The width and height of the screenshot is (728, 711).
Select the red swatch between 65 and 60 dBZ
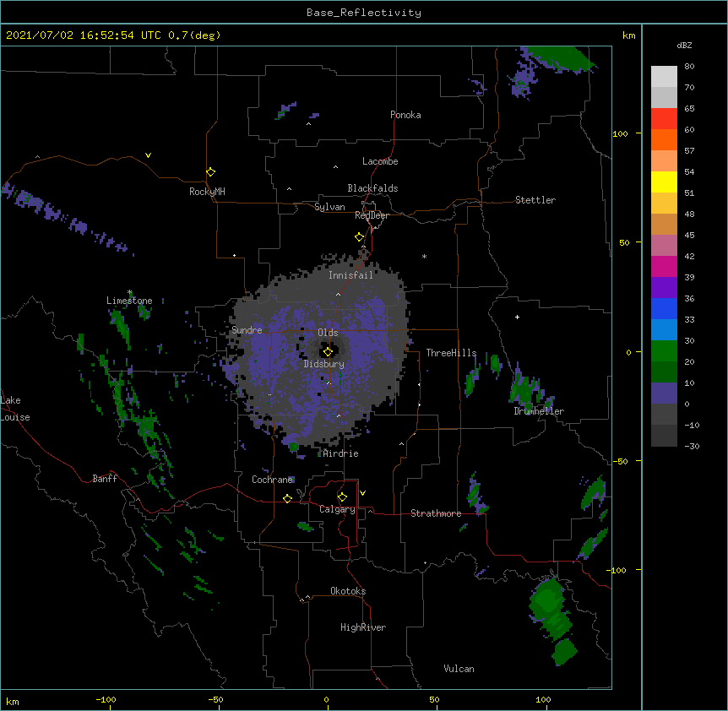(664, 119)
